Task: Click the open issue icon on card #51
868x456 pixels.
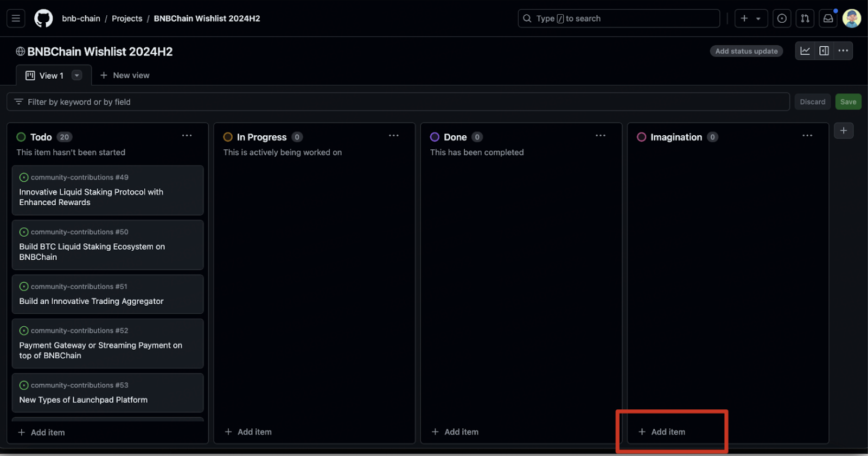Action: (24, 287)
